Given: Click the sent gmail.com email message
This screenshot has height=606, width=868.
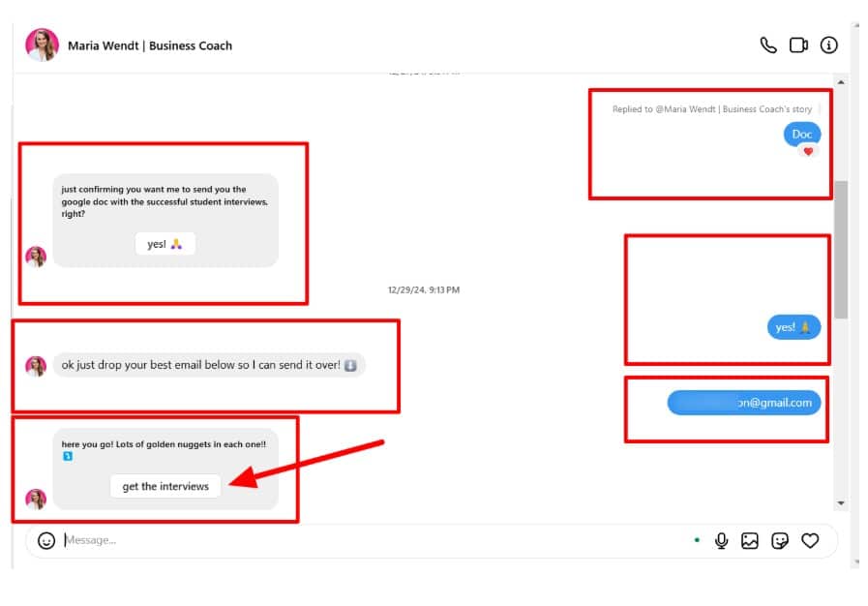Looking at the screenshot, I should coord(744,403).
